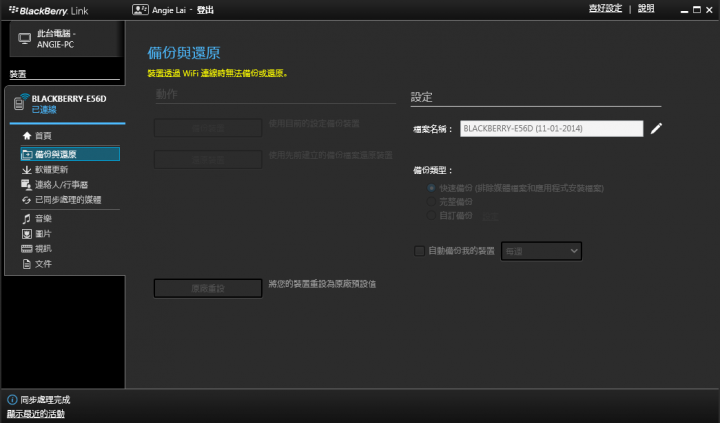Click the video film icon beside 視訊
Screen dimensions: 720x423
(x=27, y=248)
